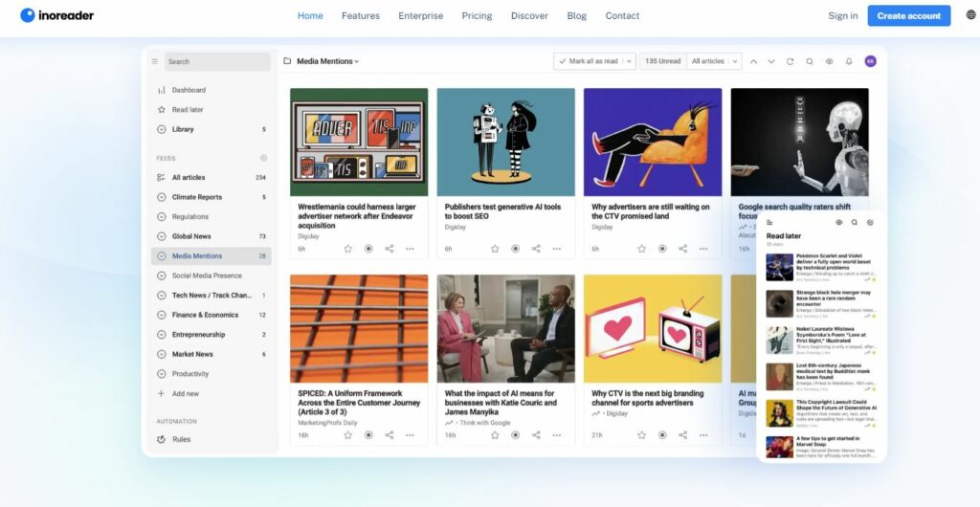Open the Pokémon Scarlet and Violet item
Screen dimensions: 980x507
pos(822,267)
